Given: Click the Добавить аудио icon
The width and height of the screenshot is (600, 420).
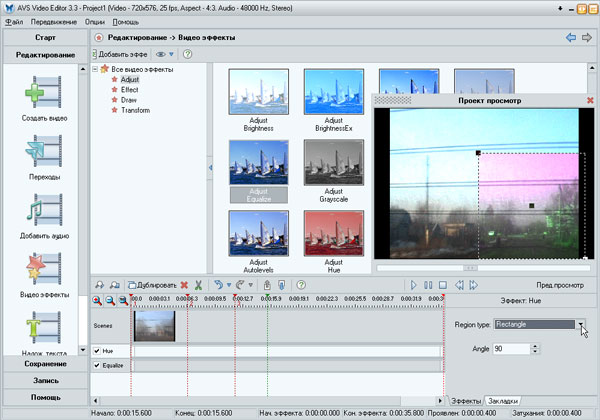Looking at the screenshot, I should (x=44, y=211).
